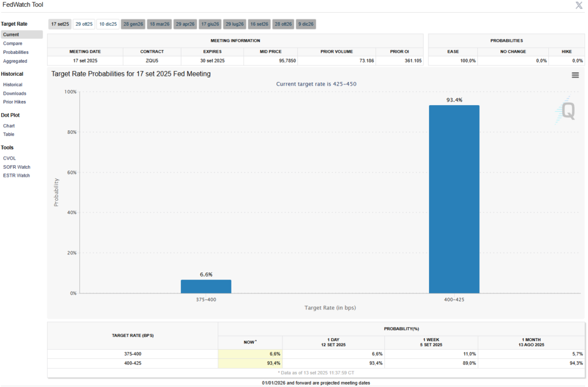Close the FedWatch Tool with X icon
The width and height of the screenshot is (588, 387).
coord(579,5)
